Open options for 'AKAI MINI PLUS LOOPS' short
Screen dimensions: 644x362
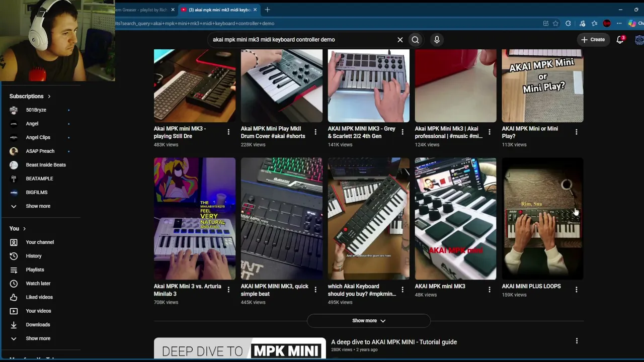click(577, 290)
